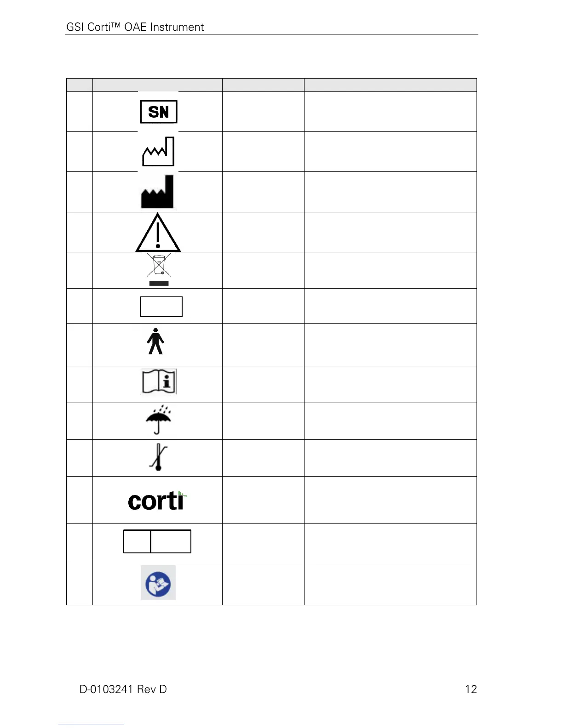Select the empty single rectangle symbol
Viewport: 563px width, 728px height.
coord(161,307)
